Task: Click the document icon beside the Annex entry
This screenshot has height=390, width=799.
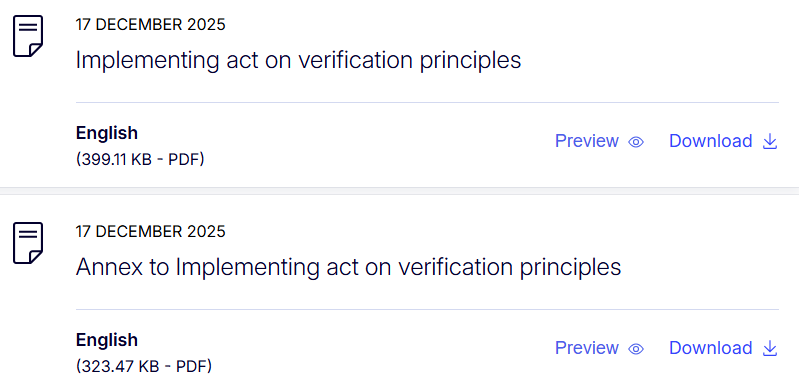Action: (x=28, y=243)
